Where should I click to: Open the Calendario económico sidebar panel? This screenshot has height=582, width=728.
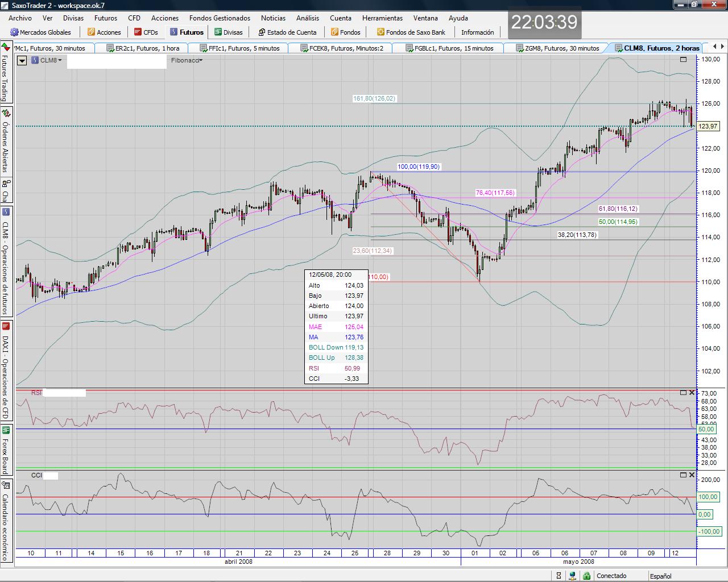pyautogui.click(x=5, y=520)
